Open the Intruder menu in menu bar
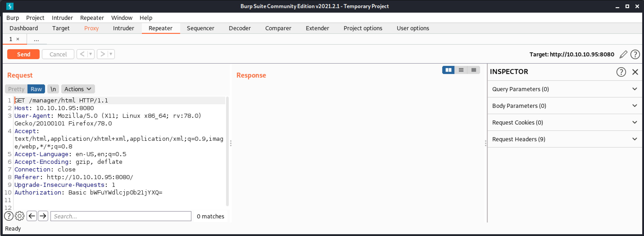 tap(62, 18)
